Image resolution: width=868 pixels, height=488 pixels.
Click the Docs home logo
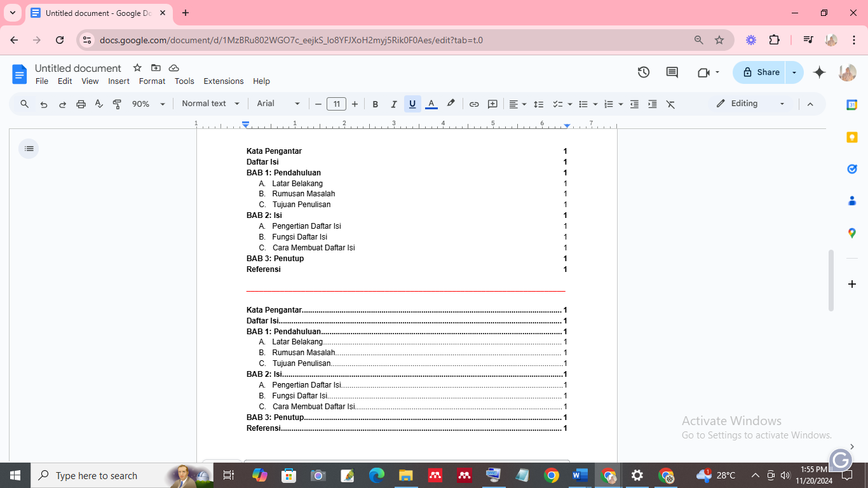tap(20, 74)
